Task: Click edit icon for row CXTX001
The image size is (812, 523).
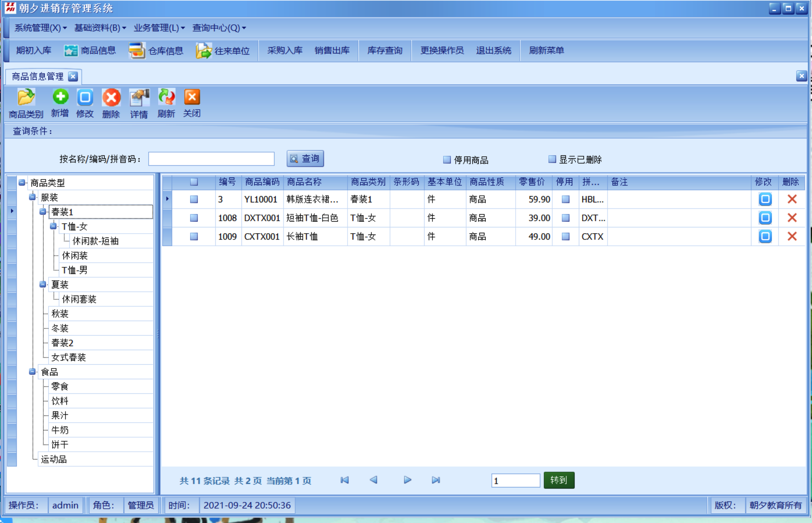Action: 765,236
